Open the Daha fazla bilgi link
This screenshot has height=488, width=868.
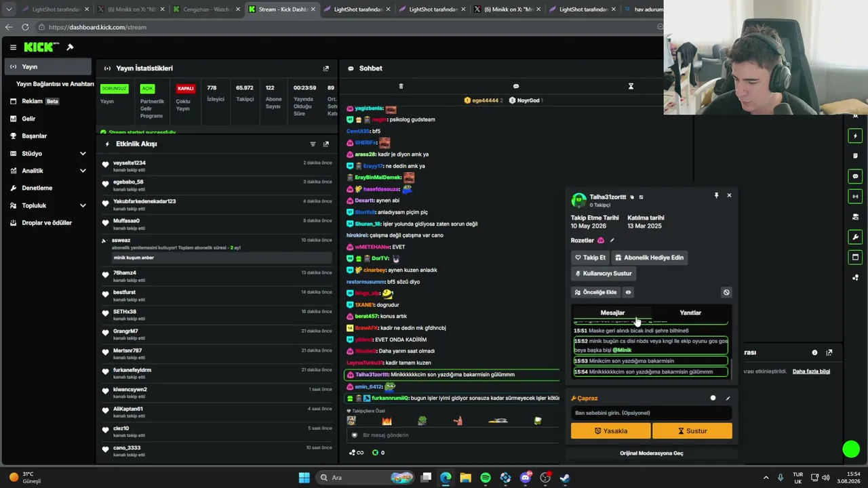811,371
